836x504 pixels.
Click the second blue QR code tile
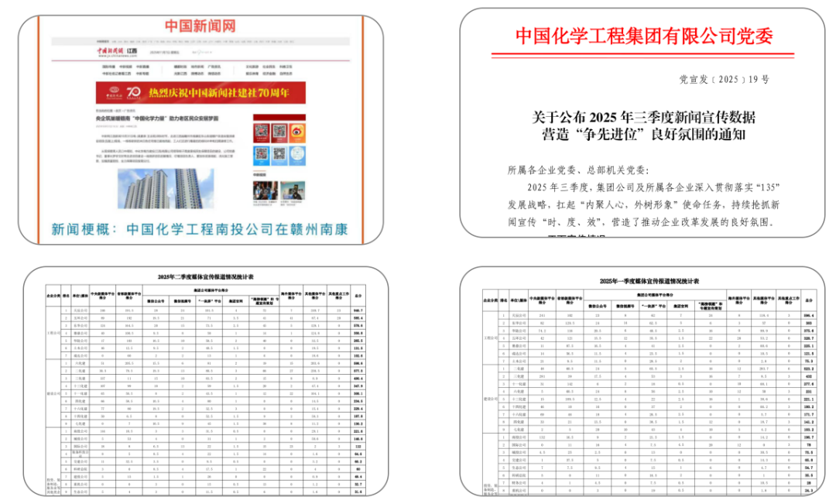[x=279, y=156]
